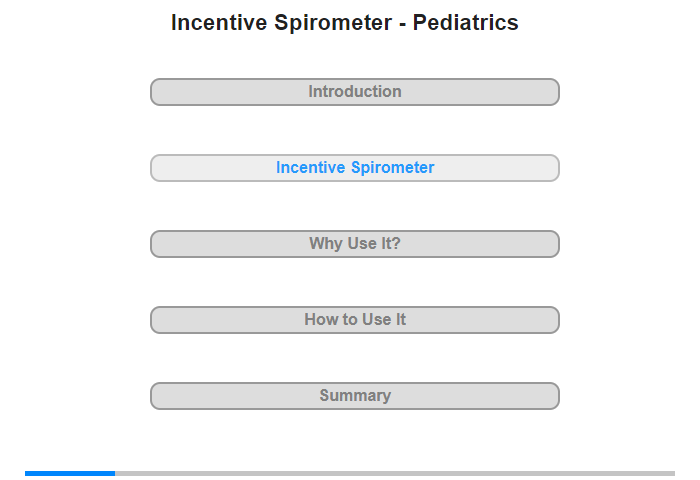Click the word Pediatrics in the title
The image size is (700, 480).
466,23
